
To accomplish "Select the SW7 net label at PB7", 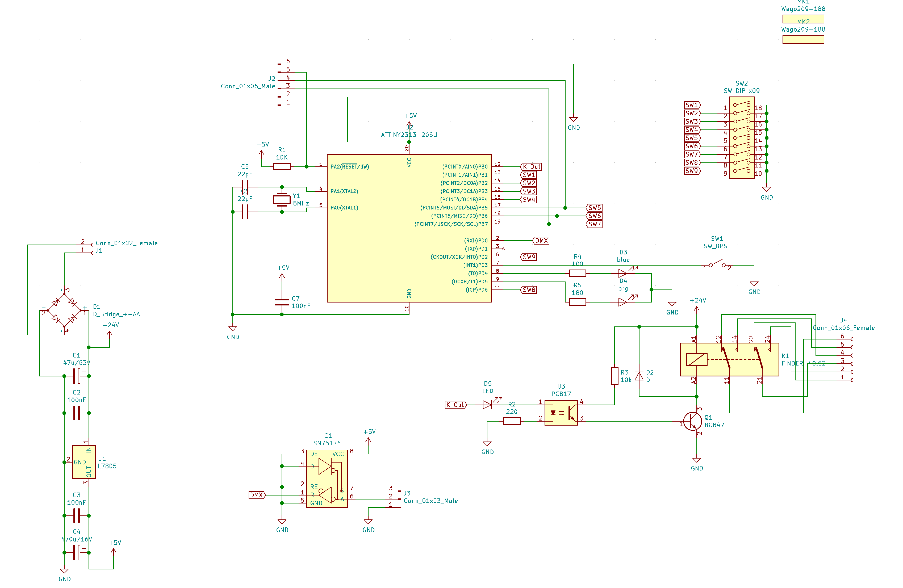I will tap(594, 224).
